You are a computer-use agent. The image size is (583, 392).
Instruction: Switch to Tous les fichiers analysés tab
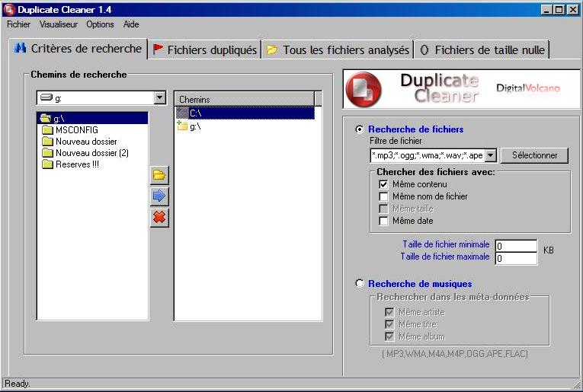tap(338, 49)
